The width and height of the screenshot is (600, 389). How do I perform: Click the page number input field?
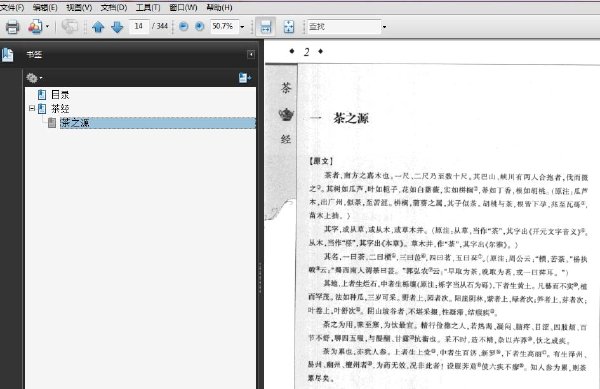[x=139, y=26]
